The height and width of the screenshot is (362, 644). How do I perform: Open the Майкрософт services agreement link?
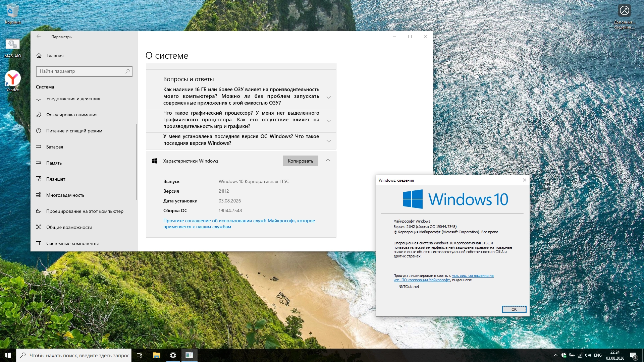[239, 224]
